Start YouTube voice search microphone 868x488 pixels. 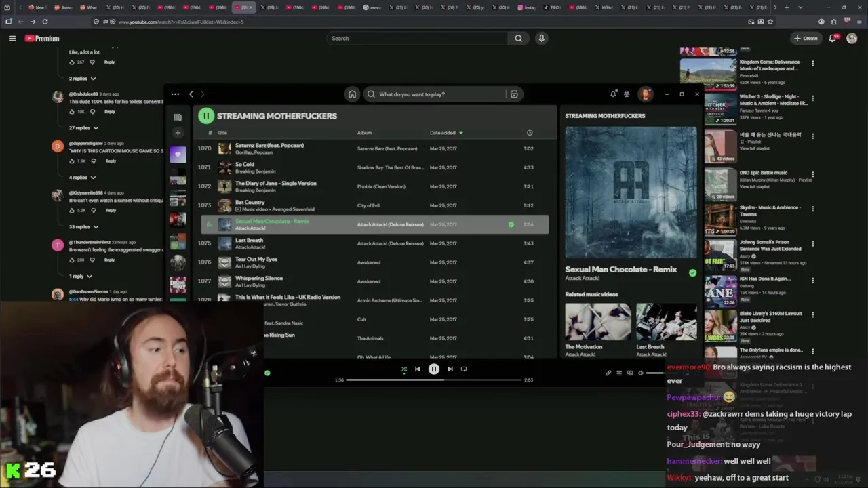(541, 39)
